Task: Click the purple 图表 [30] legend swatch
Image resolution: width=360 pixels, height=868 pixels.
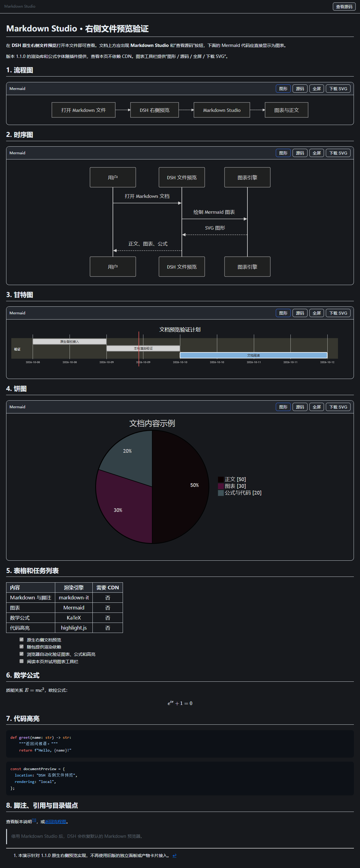Action: 221,486
